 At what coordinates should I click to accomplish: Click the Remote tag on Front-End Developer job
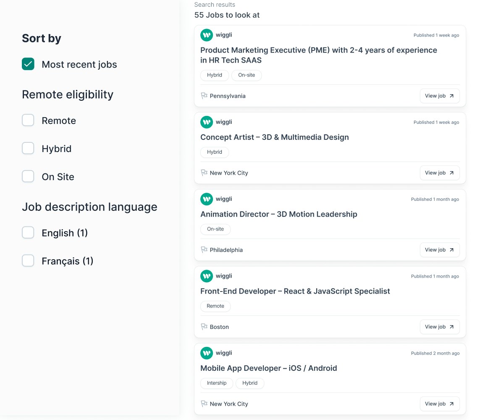pos(215,306)
